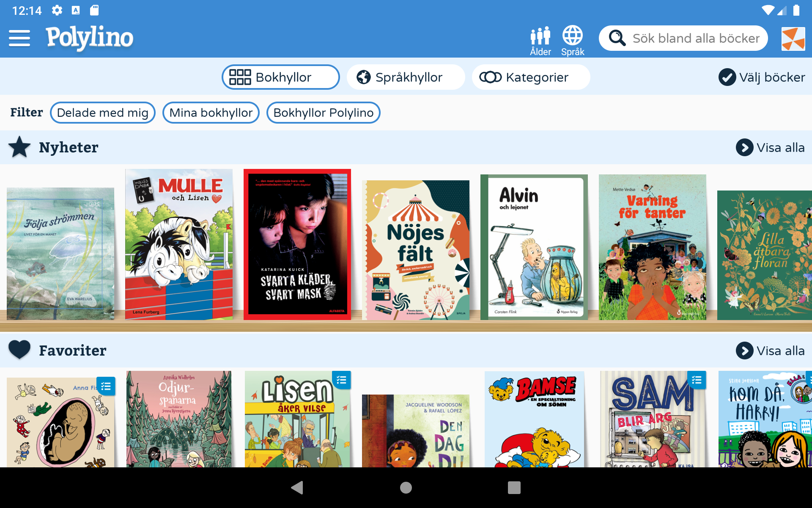Open the book 'Mulle och Lisen'
This screenshot has height=508, width=812.
[179, 244]
